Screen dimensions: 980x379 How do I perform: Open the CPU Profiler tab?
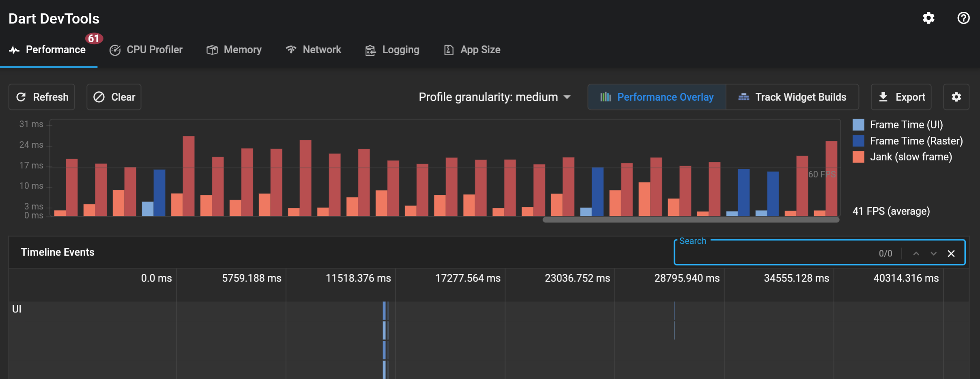(146, 50)
